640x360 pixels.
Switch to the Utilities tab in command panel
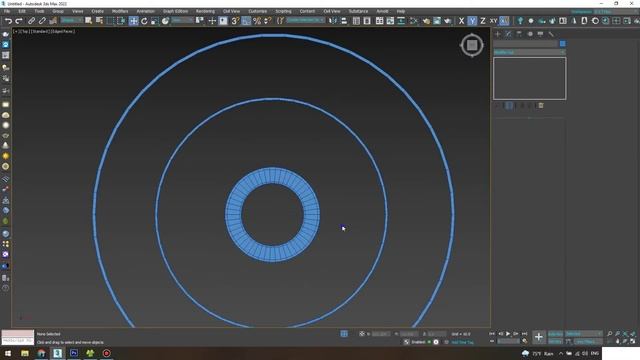(x=551, y=34)
